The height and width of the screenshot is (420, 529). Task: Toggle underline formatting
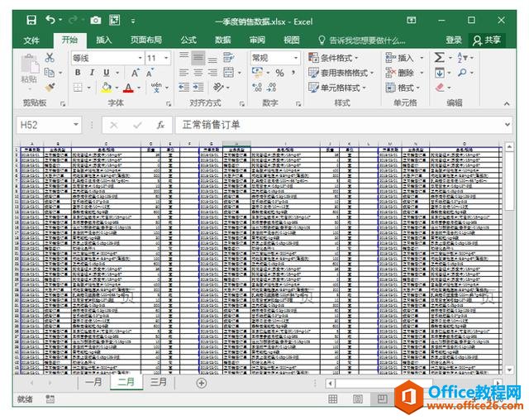point(107,73)
